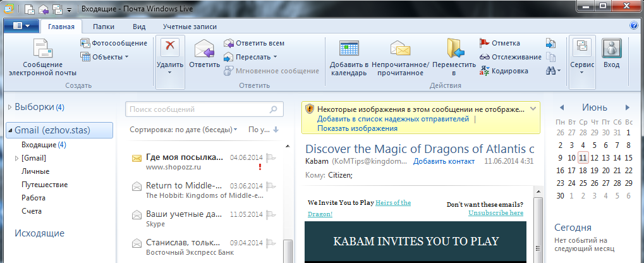
Task: Click new message icon in quick access toolbar
Action: coord(30,8)
